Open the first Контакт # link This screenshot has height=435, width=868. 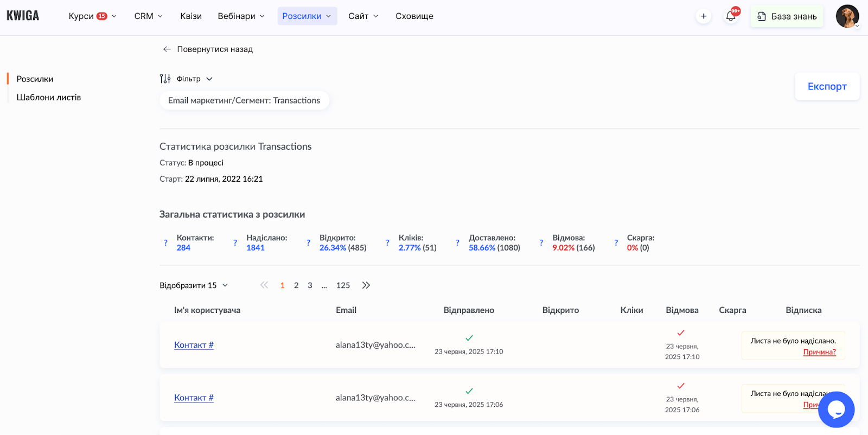click(194, 345)
